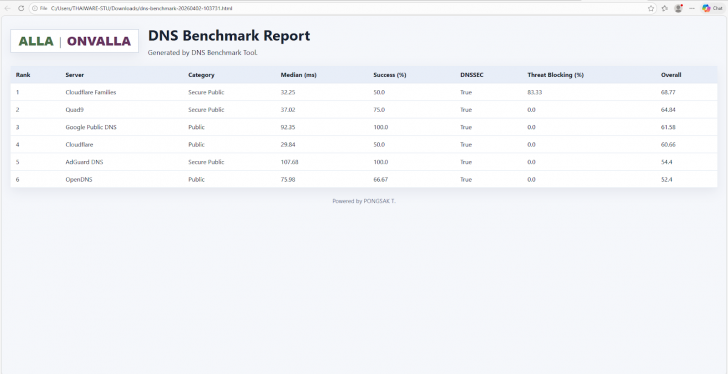Viewport: 728px width, 374px height.
Task: Click the Median (ms) column header
Action: click(x=299, y=75)
